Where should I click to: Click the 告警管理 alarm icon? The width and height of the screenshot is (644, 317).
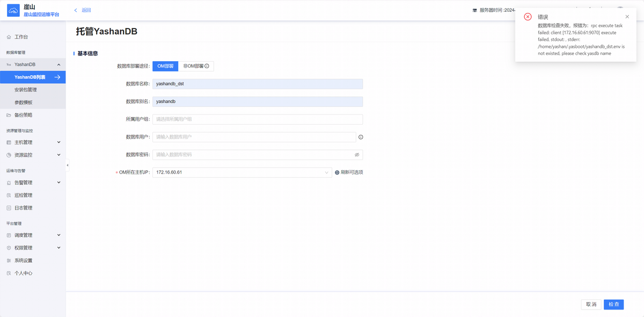9,183
